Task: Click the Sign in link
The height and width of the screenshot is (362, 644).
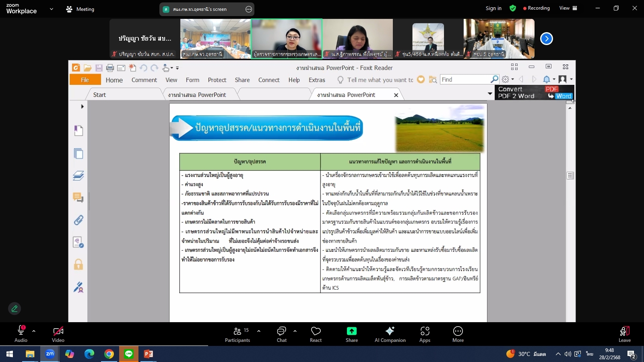Action: (493, 8)
